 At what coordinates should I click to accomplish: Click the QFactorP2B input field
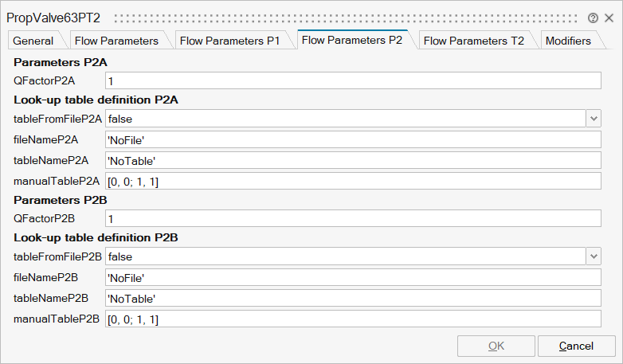click(353, 218)
